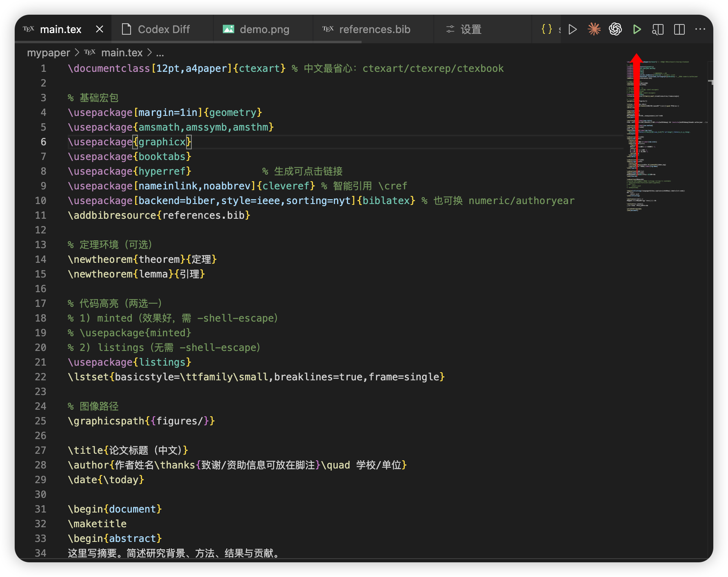Image resolution: width=728 pixels, height=577 pixels.
Task: Open the ChatGPT Codex icon in toolbar
Action: tap(615, 29)
